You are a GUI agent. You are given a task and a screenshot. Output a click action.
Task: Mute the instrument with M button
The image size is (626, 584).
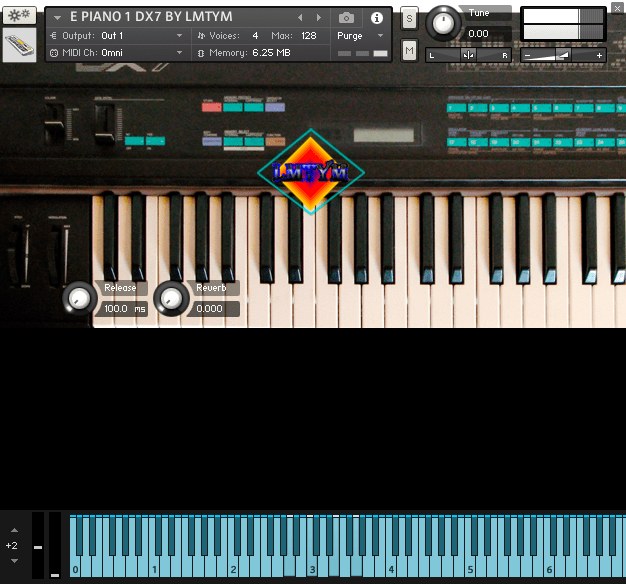point(409,50)
